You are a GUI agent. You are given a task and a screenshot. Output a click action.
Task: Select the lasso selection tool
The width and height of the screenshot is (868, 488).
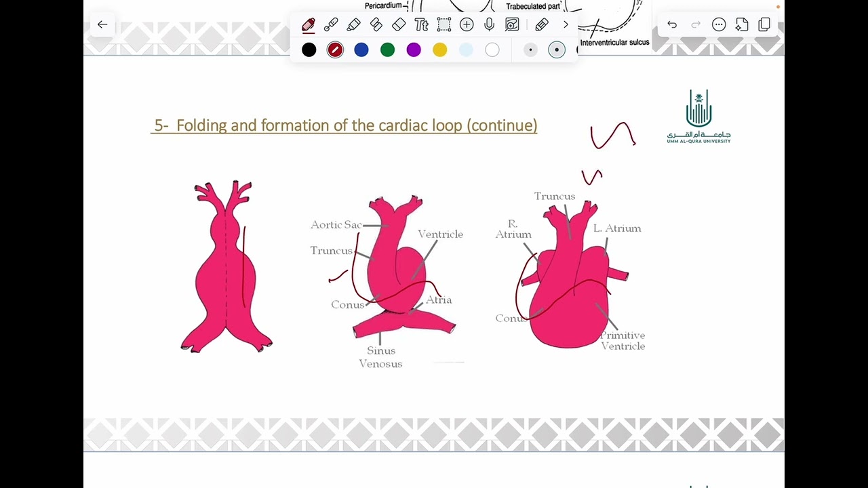click(x=444, y=25)
